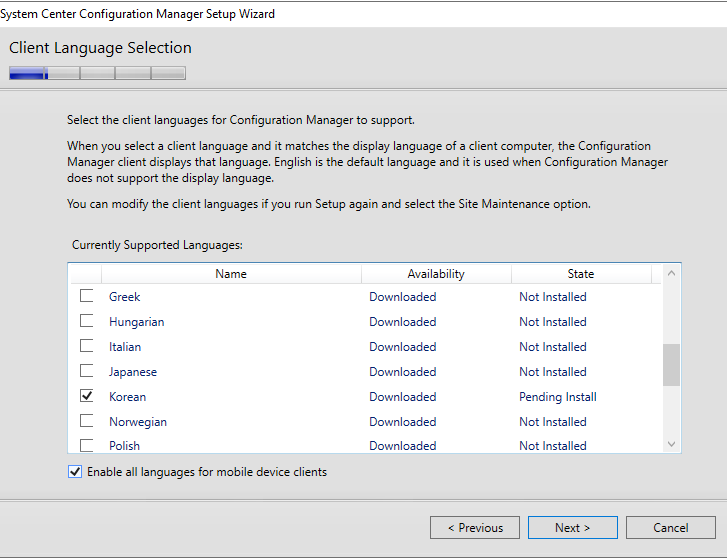Tick the Greek language checkbox
Image resolution: width=727 pixels, height=560 pixels.
tap(87, 296)
